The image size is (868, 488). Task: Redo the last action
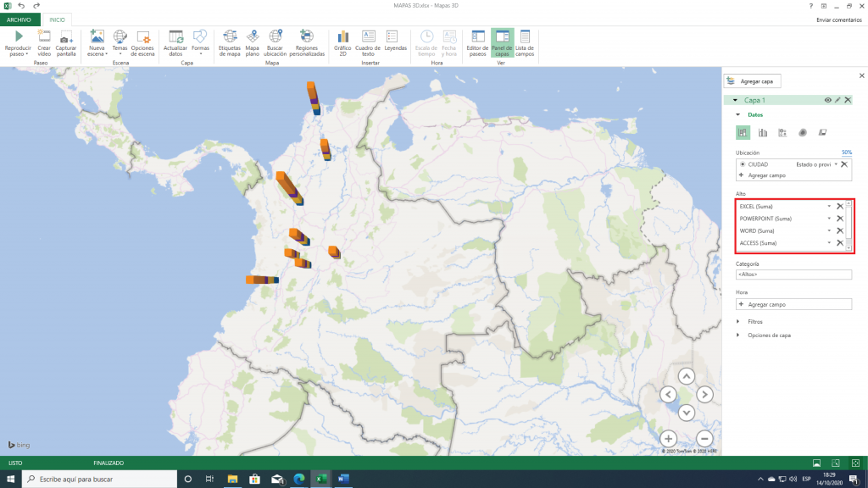click(x=36, y=6)
